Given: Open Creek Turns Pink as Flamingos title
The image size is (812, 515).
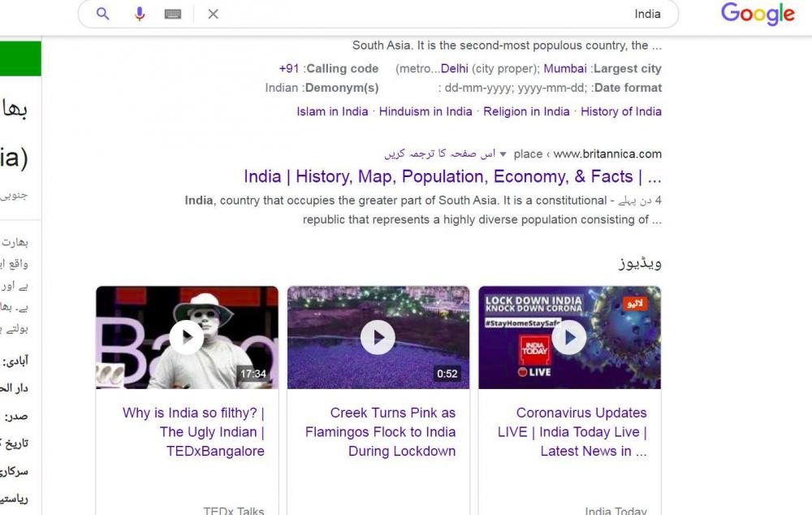Looking at the screenshot, I should 380,432.
